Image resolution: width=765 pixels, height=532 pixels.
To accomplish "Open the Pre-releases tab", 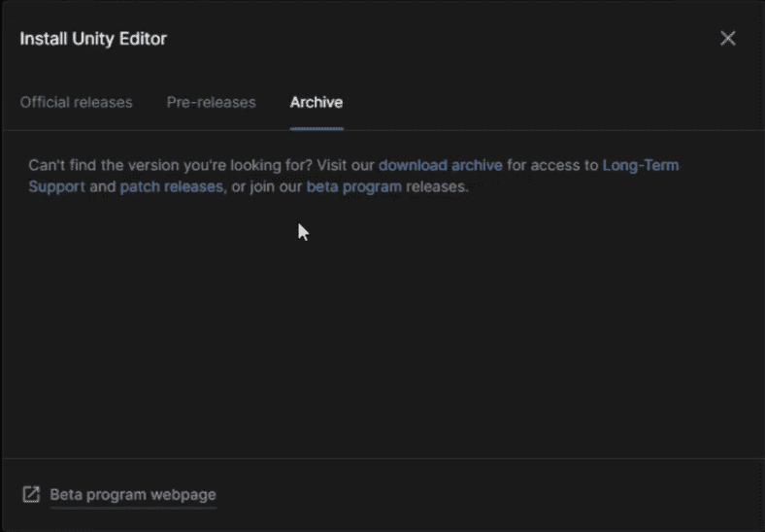I will click(x=212, y=102).
